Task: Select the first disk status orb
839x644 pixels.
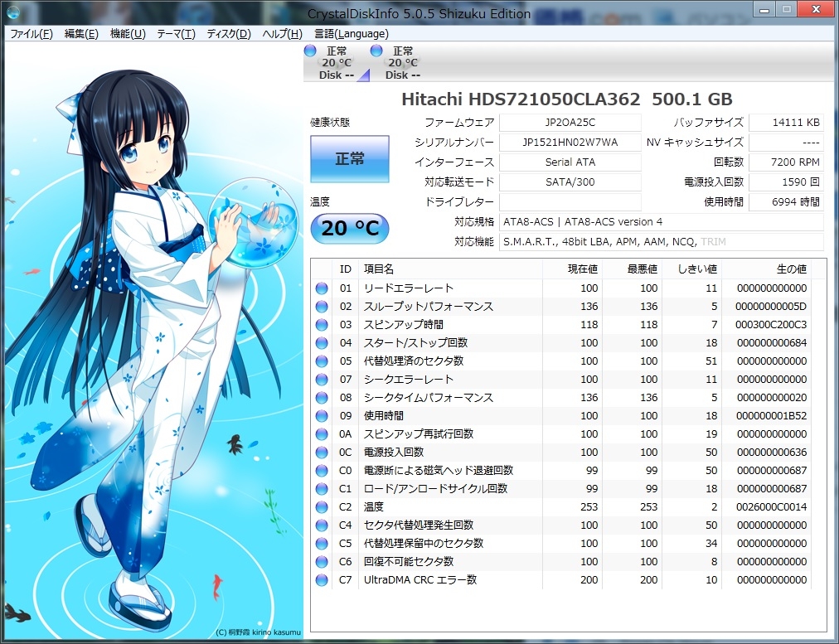Action: point(310,51)
